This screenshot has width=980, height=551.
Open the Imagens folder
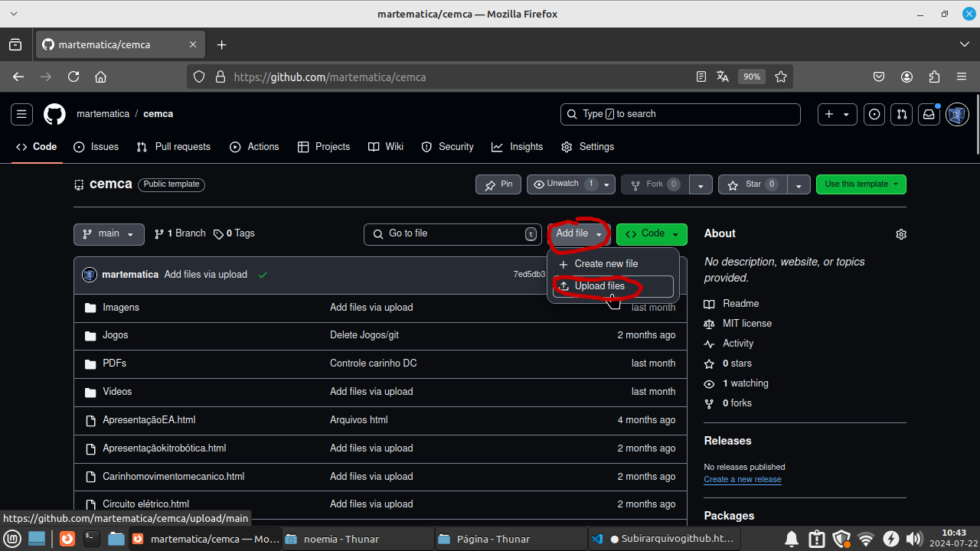[x=121, y=308]
